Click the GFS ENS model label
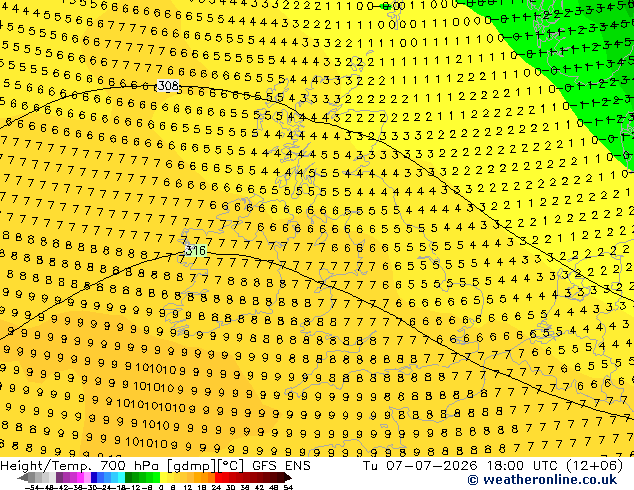The image size is (634, 490). [x=281, y=466]
